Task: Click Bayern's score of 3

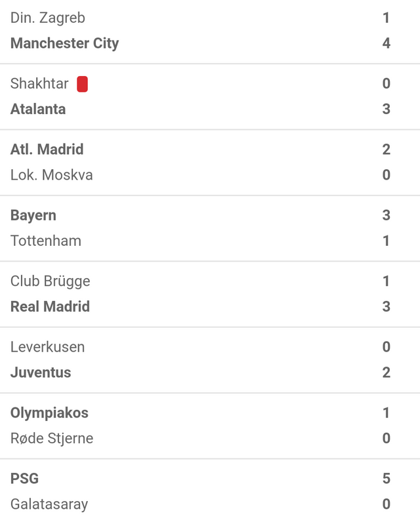Action: [x=387, y=215]
